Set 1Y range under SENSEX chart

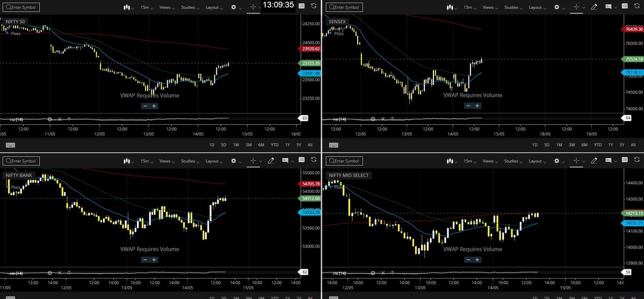(611, 145)
